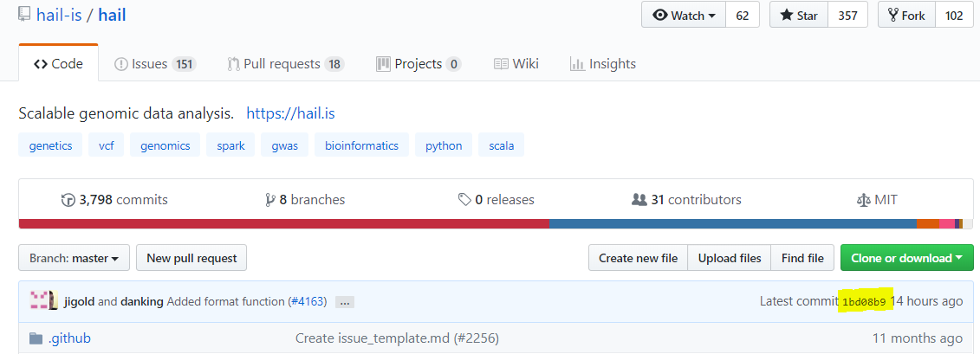Select the spark topic tag
980x354 pixels.
pyautogui.click(x=230, y=145)
